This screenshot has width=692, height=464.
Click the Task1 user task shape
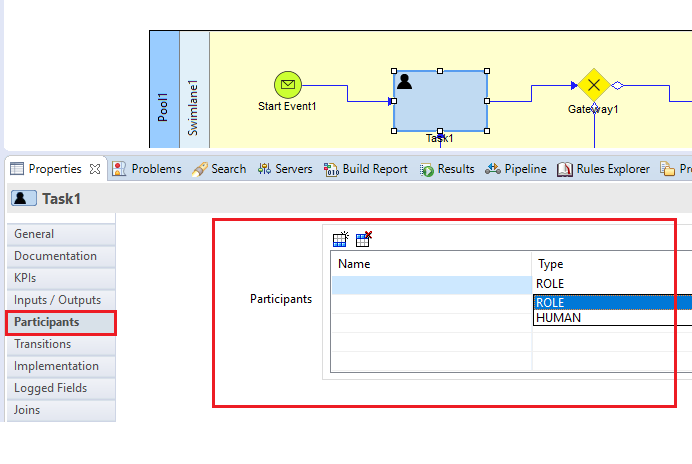[x=440, y=101]
